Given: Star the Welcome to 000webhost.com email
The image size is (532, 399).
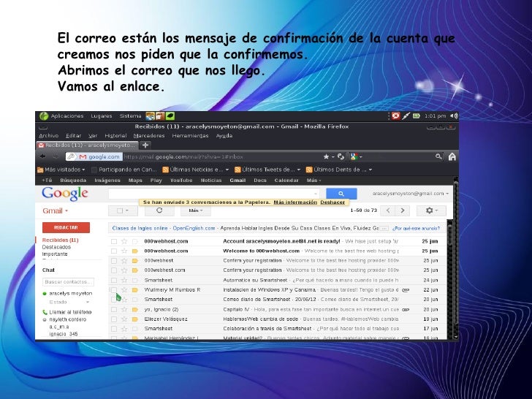Looking at the screenshot, I should 124,251.
